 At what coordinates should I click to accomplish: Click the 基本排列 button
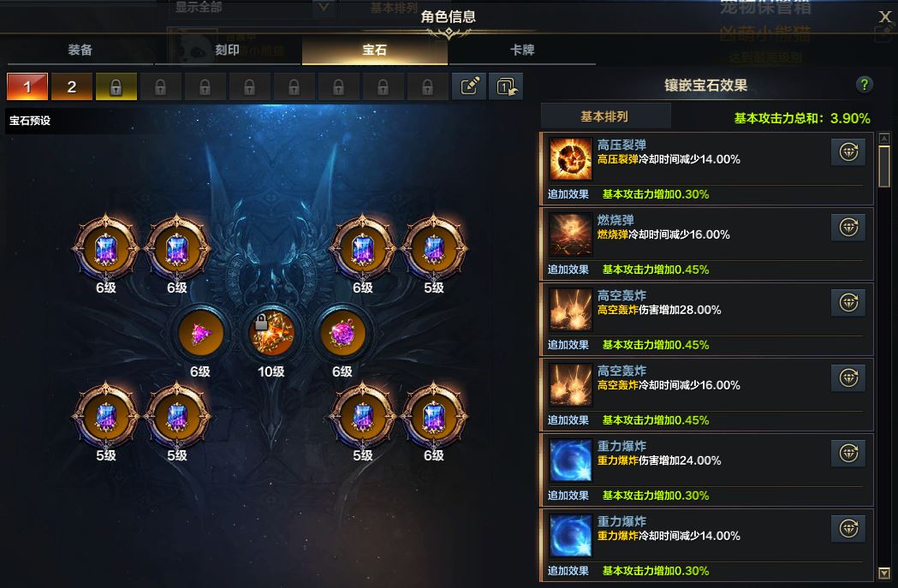605,116
